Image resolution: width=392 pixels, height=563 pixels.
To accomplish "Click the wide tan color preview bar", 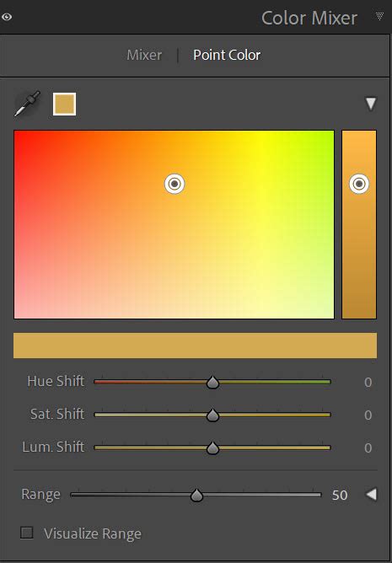I will pos(195,346).
